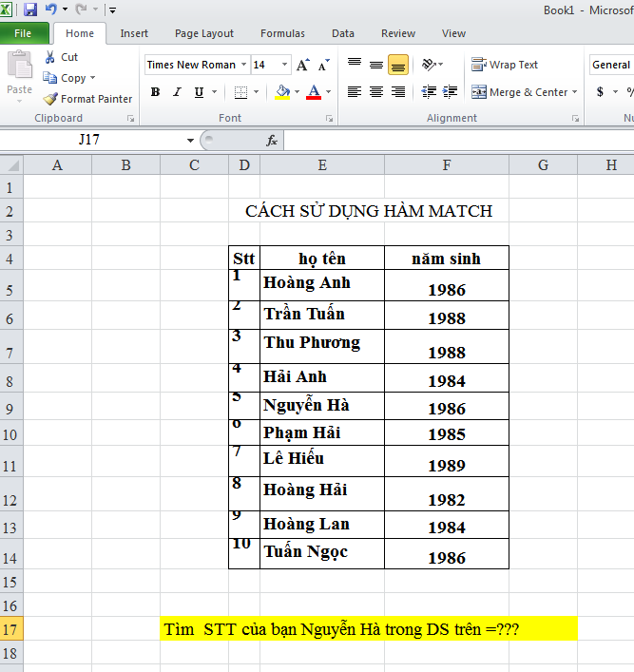This screenshot has width=634, height=672.
Task: Click the yellow cell with Tìm STT question
Action: (x=369, y=629)
